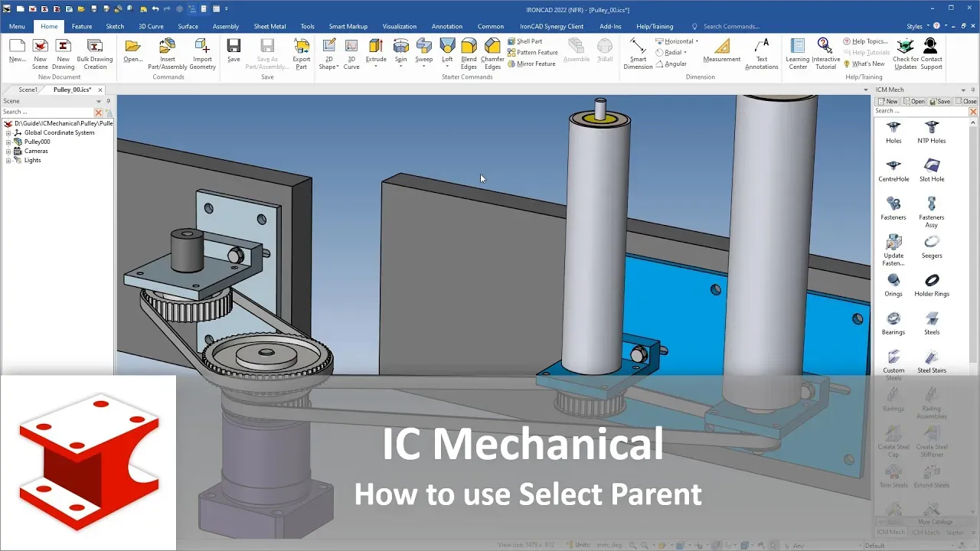Viewport: 980px width, 551px height.
Task: Switch to the Feature ribbon tab
Action: pos(82,26)
